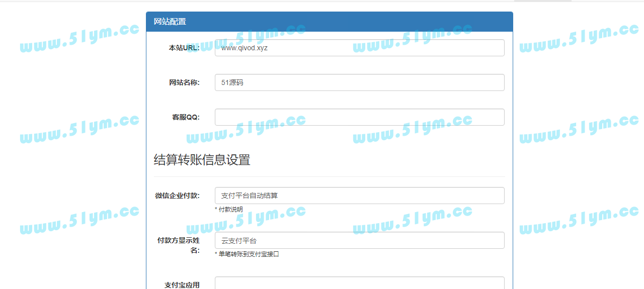Focus the empty 客服QQ input field

(x=359, y=117)
